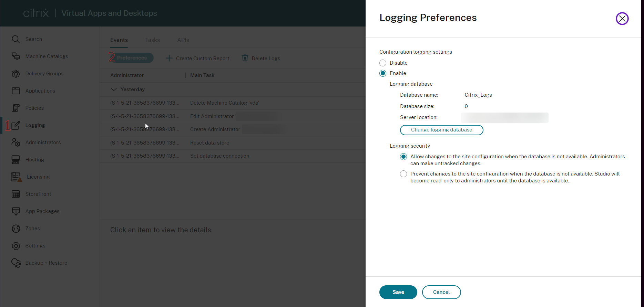Select the Delete Machine Catalog 'vda' event
The width and height of the screenshot is (644, 307).
point(233,103)
